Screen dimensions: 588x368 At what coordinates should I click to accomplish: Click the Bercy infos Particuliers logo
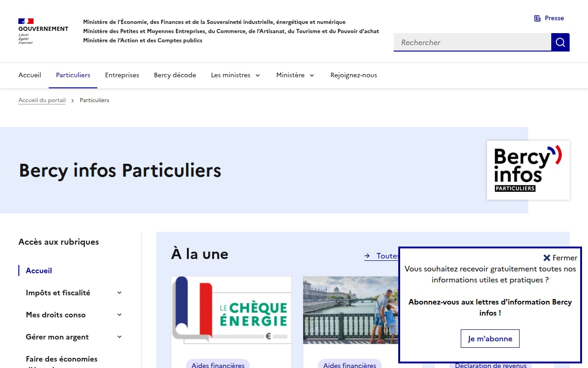coord(528,170)
